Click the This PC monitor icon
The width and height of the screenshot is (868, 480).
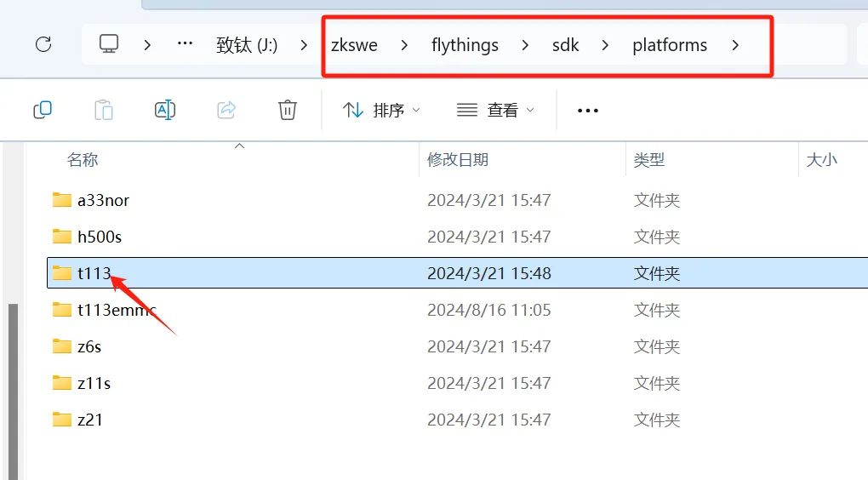point(108,44)
